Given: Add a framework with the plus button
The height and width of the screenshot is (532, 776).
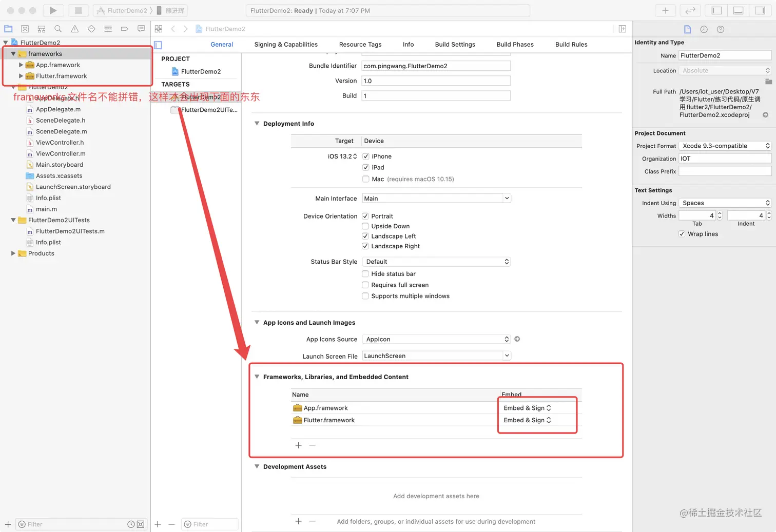Looking at the screenshot, I should pos(298,445).
